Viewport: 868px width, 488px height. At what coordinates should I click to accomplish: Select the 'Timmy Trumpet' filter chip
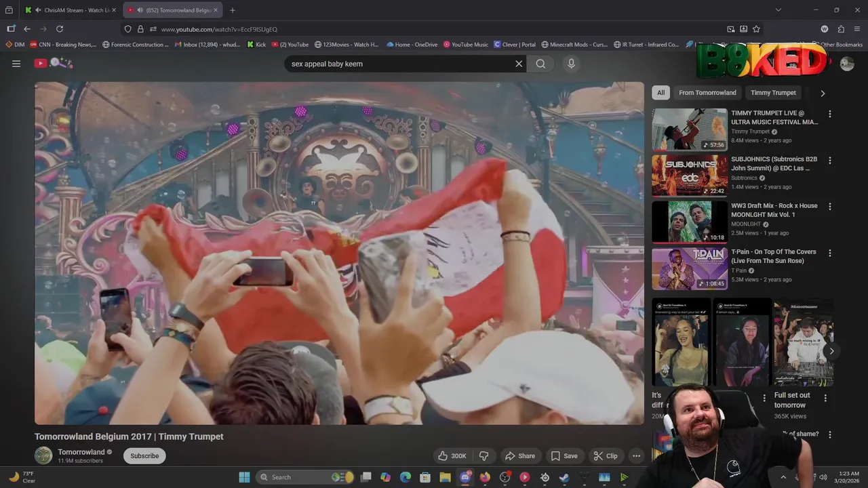coord(773,93)
